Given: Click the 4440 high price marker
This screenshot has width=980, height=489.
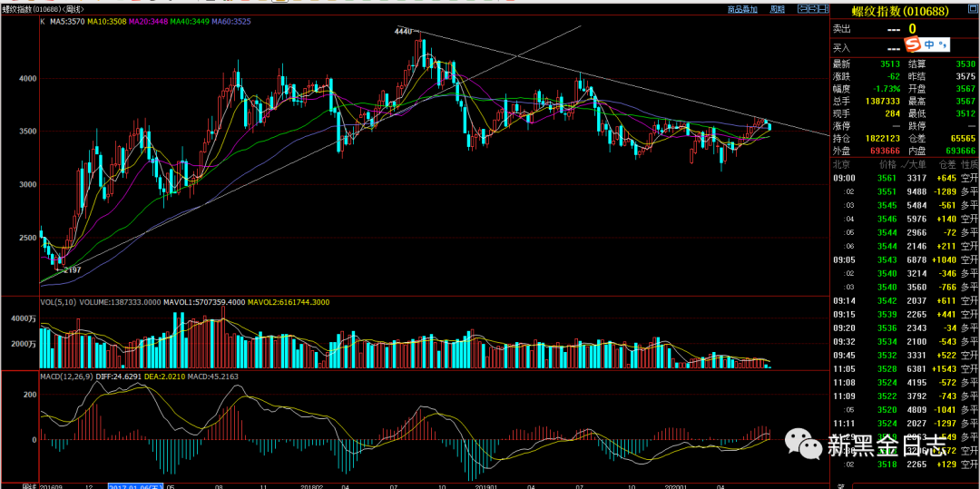Looking at the screenshot, I should click(404, 31).
